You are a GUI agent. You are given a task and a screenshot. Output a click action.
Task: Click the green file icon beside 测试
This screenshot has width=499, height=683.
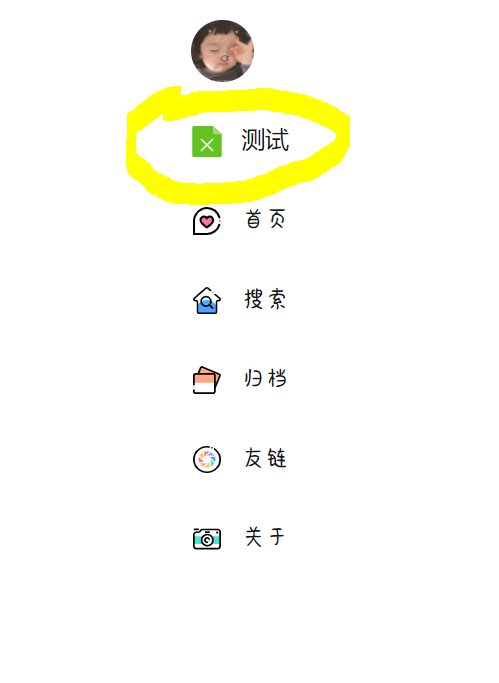tap(207, 141)
